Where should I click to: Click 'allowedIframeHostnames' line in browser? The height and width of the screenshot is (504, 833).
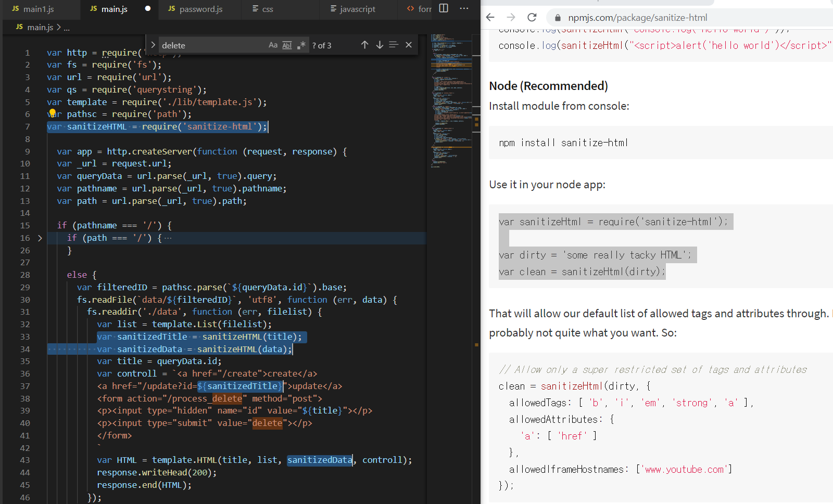click(621, 469)
